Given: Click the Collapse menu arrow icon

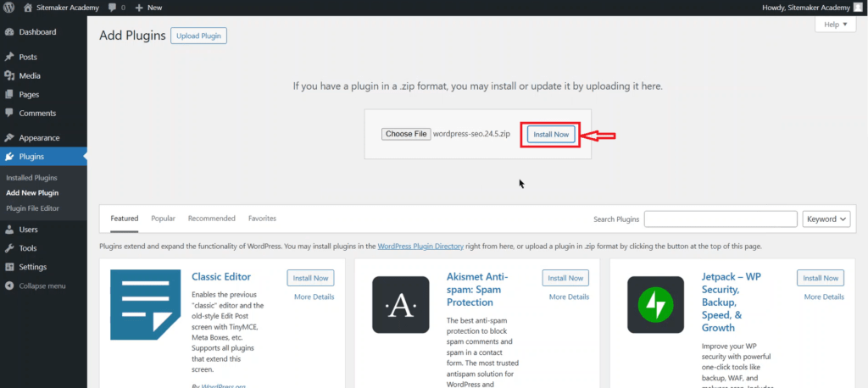Looking at the screenshot, I should (x=8, y=286).
